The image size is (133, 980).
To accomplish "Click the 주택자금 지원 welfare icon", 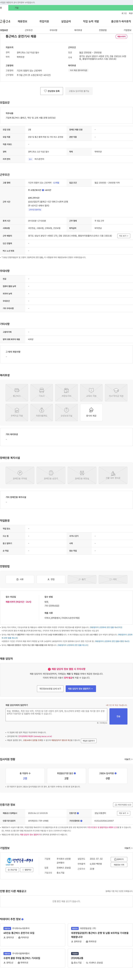I will pyautogui.click(x=17, y=412).
